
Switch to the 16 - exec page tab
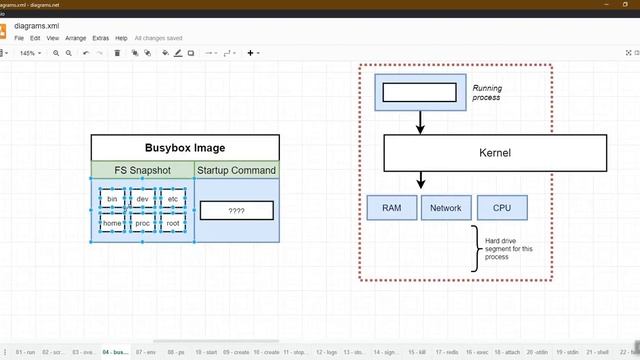(x=477, y=352)
